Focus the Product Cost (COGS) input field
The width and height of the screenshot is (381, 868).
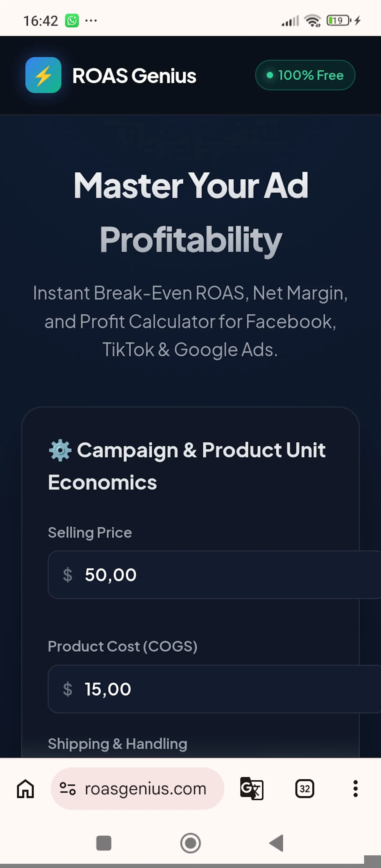tap(214, 689)
